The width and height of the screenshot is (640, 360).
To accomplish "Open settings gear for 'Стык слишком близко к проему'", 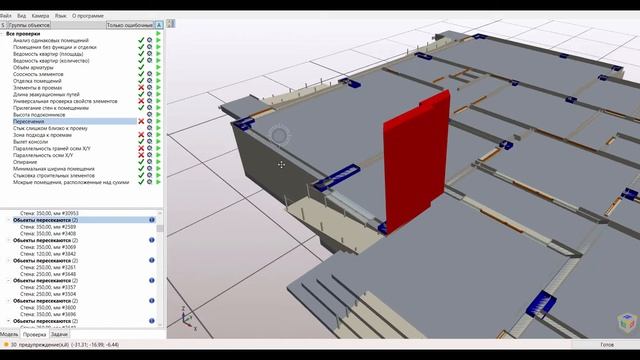I will [150, 128].
